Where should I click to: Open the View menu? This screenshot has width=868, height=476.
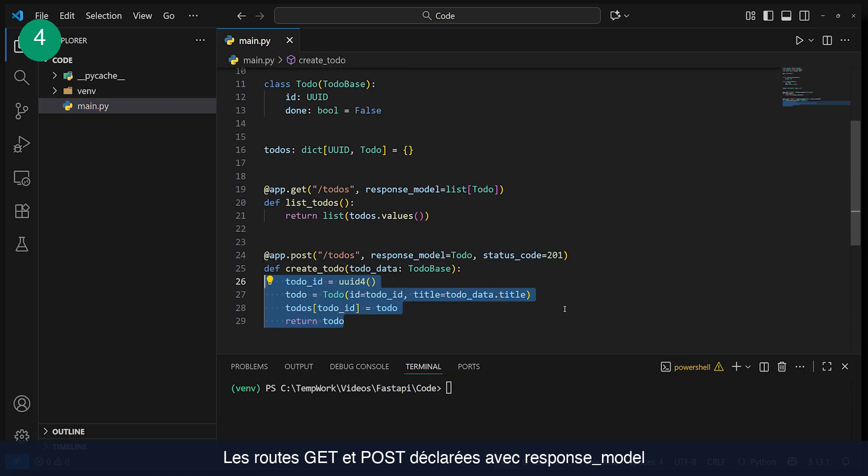click(142, 16)
